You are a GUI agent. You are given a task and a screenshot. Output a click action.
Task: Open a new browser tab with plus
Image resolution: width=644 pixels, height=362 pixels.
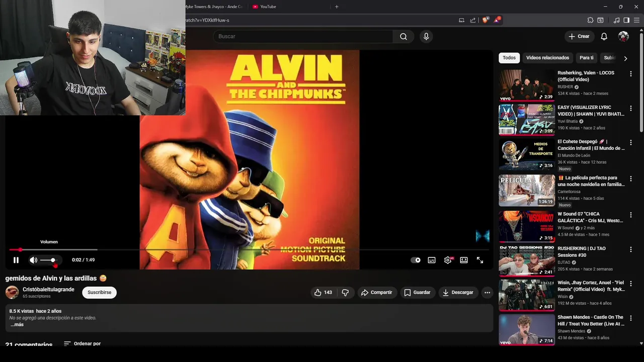click(x=337, y=7)
